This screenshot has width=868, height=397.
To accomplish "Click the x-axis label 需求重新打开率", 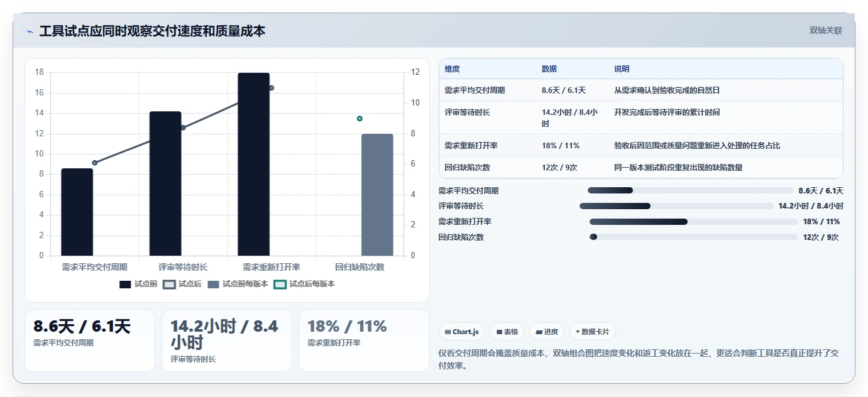I will (272, 267).
